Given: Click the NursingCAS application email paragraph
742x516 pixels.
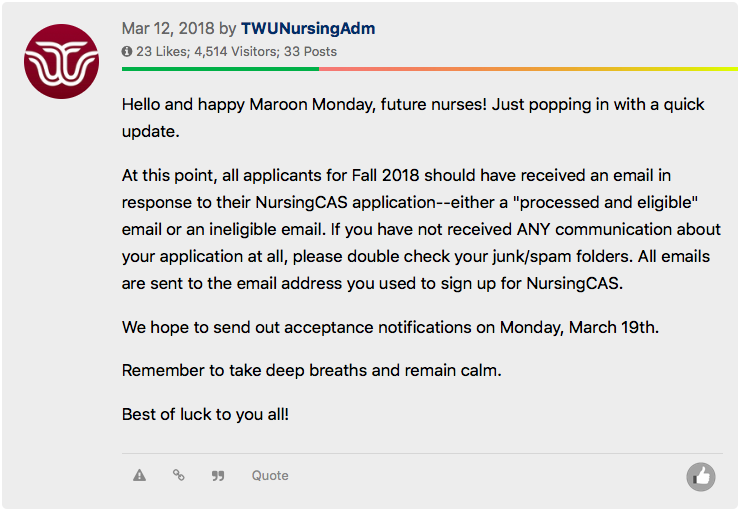Looking at the screenshot, I should pos(421,229).
